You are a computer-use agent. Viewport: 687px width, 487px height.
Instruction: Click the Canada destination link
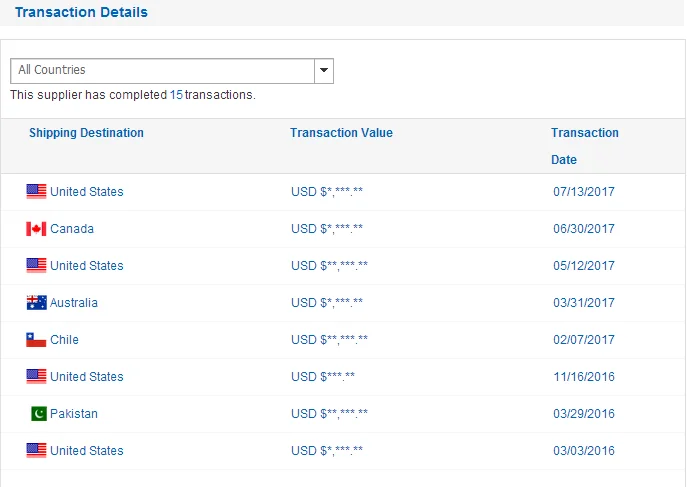[72, 229]
